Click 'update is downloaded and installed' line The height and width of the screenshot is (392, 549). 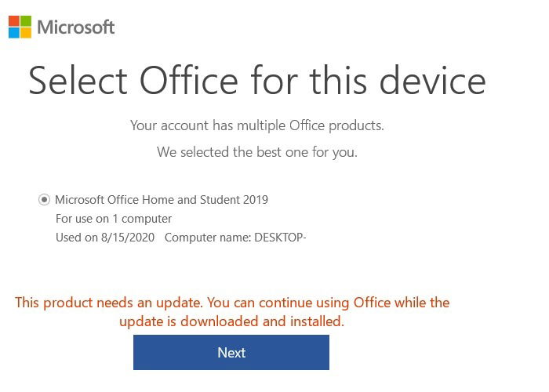(231, 321)
